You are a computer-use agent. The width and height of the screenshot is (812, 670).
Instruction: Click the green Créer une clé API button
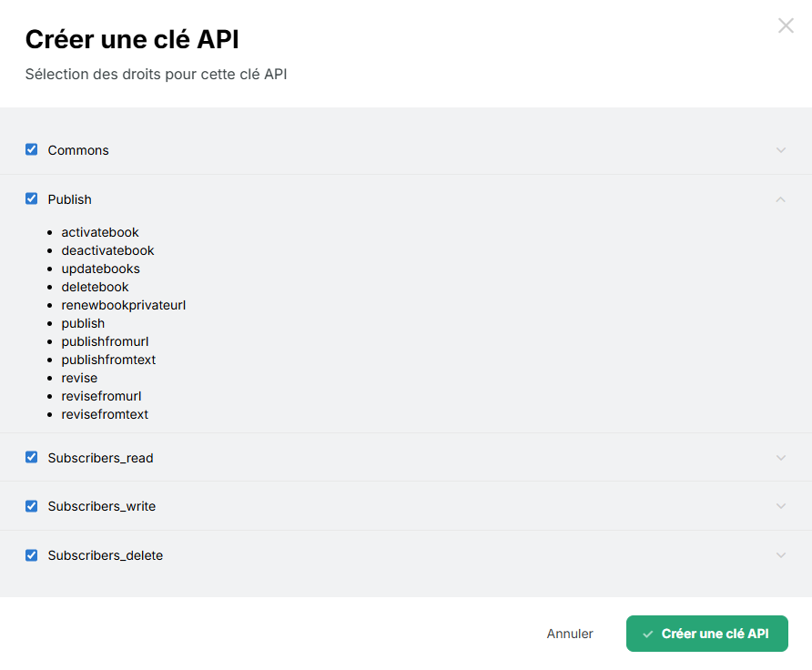tap(707, 634)
